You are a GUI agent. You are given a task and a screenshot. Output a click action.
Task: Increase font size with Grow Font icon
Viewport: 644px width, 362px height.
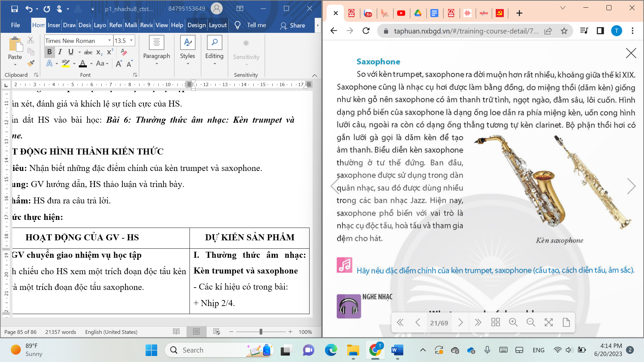(119, 64)
